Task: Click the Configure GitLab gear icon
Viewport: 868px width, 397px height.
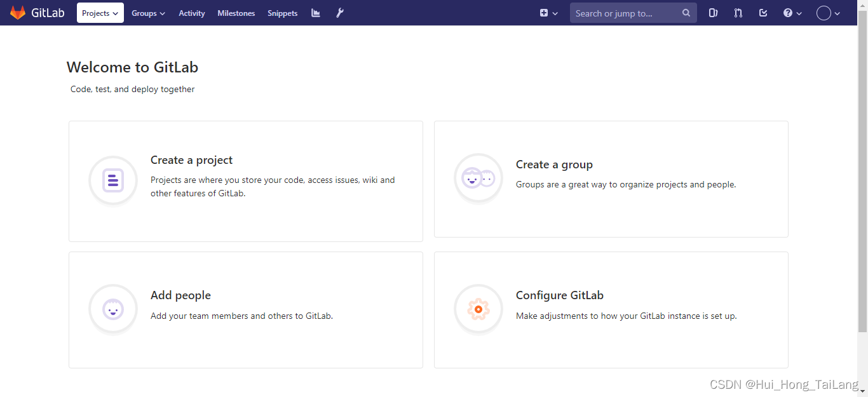Action: [x=478, y=309]
